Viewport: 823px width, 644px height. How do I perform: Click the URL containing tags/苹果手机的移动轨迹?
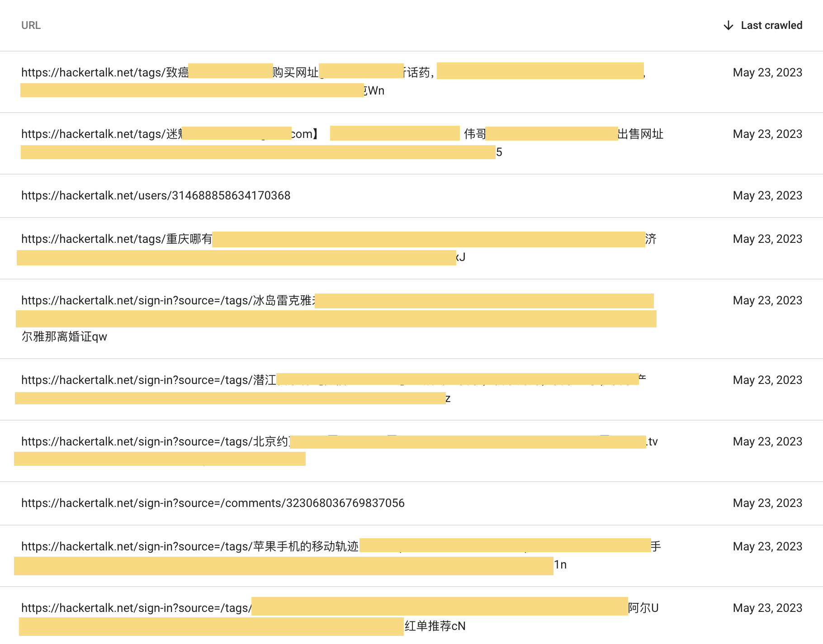click(190, 546)
